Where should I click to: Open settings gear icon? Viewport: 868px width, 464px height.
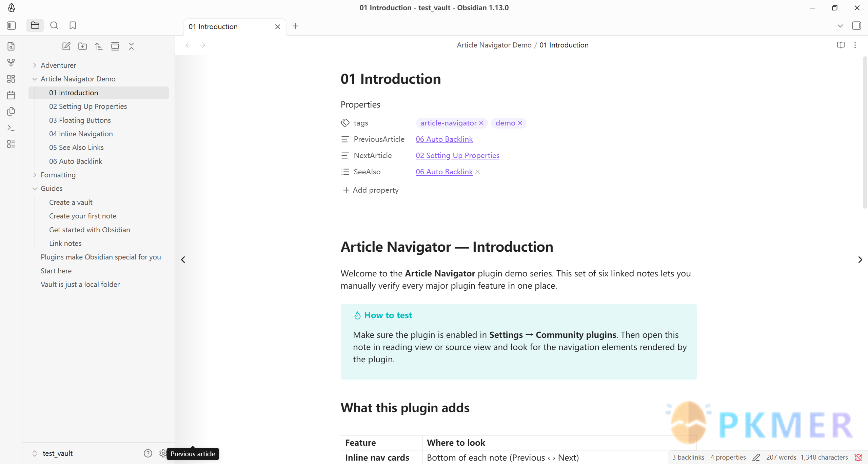click(x=163, y=453)
